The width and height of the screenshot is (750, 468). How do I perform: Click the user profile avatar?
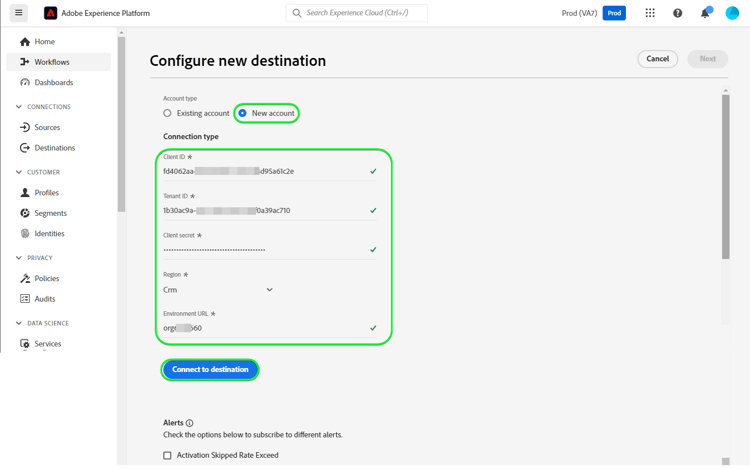732,13
